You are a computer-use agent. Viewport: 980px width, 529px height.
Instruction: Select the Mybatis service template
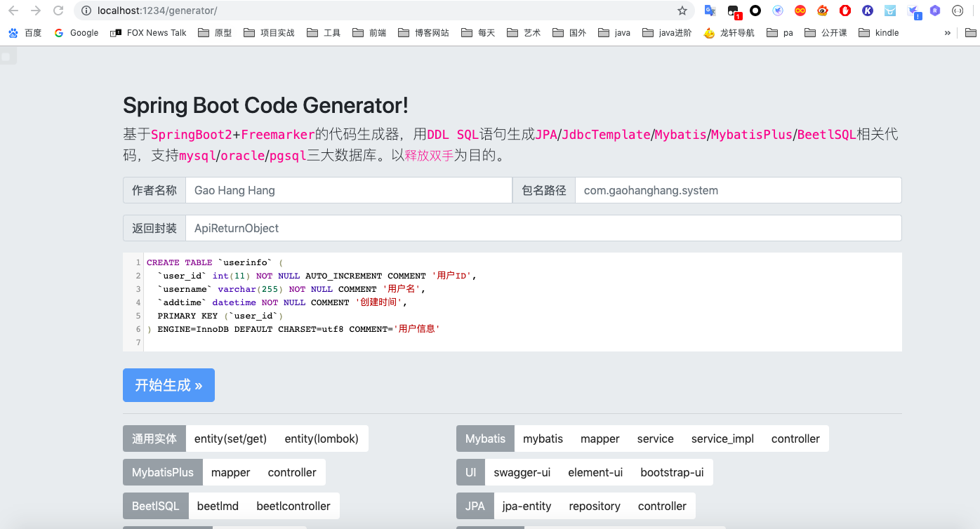point(656,438)
